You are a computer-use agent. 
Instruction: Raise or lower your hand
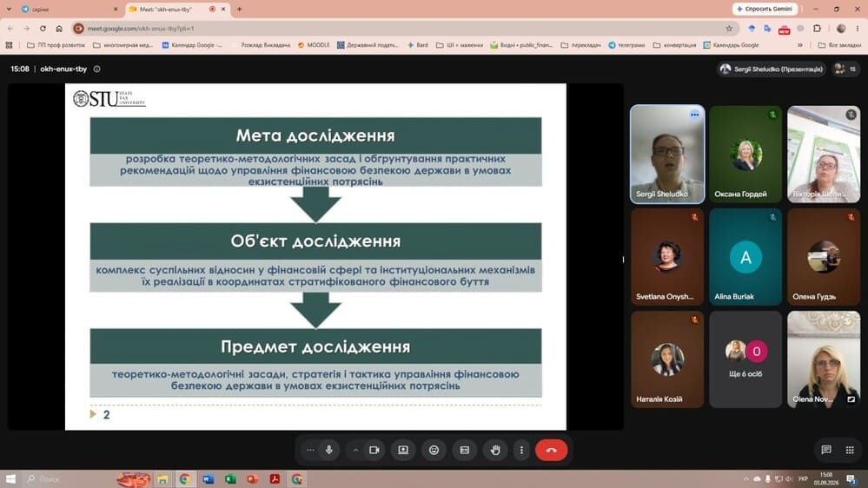click(x=495, y=451)
